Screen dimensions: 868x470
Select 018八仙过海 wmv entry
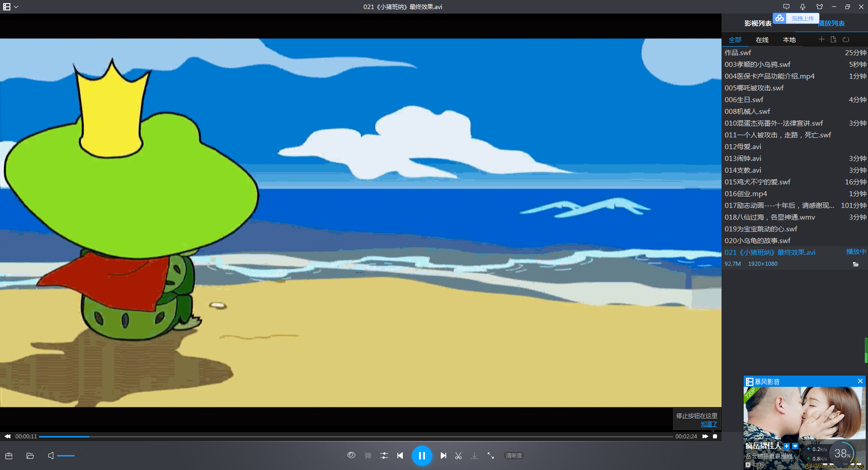pos(795,217)
